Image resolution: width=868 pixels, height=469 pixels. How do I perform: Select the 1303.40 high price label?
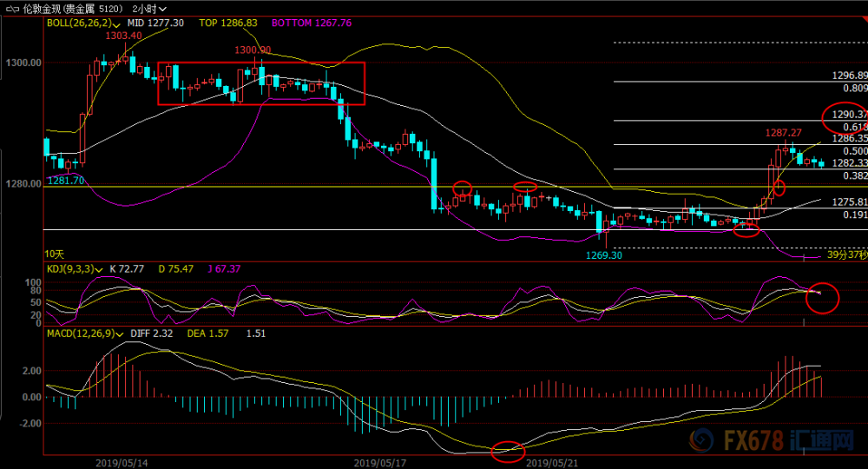pyautogui.click(x=123, y=36)
